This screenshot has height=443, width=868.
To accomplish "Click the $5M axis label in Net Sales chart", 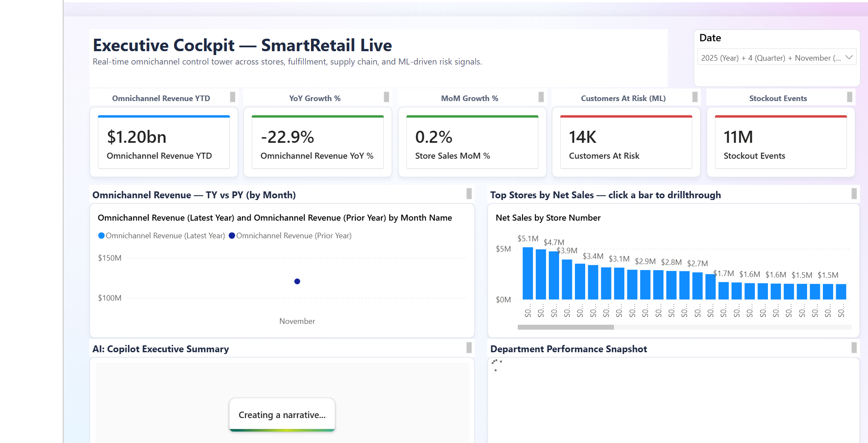I will point(503,249).
